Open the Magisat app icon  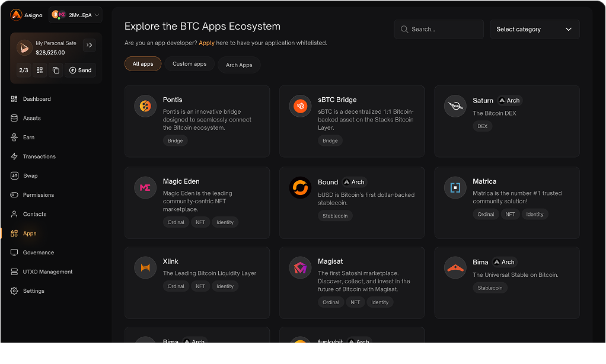(300, 268)
